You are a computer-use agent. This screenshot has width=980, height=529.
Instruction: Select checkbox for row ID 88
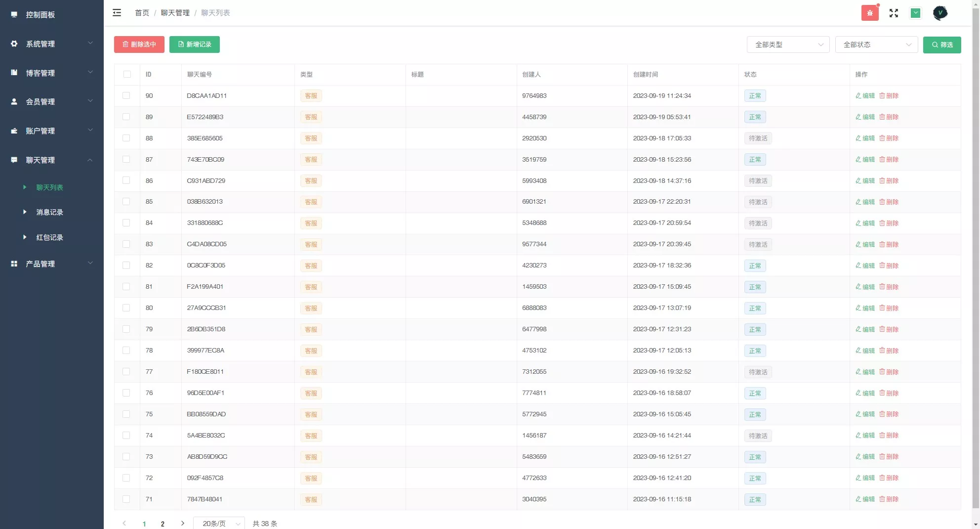126,138
